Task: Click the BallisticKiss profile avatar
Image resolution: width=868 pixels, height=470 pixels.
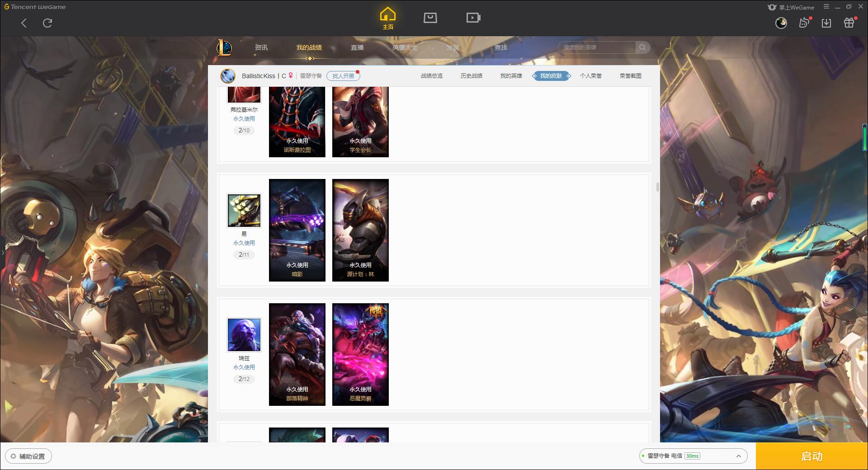Action: pyautogui.click(x=228, y=76)
